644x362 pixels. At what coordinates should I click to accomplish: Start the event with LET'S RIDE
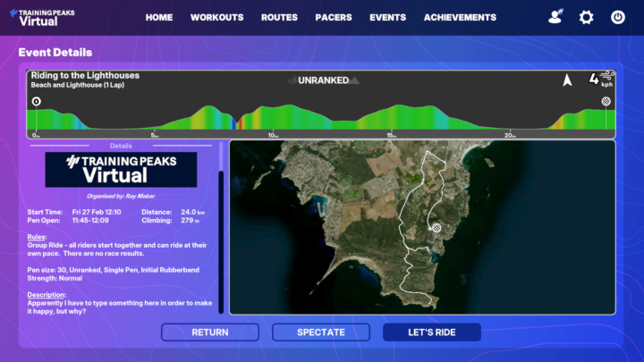point(431,333)
